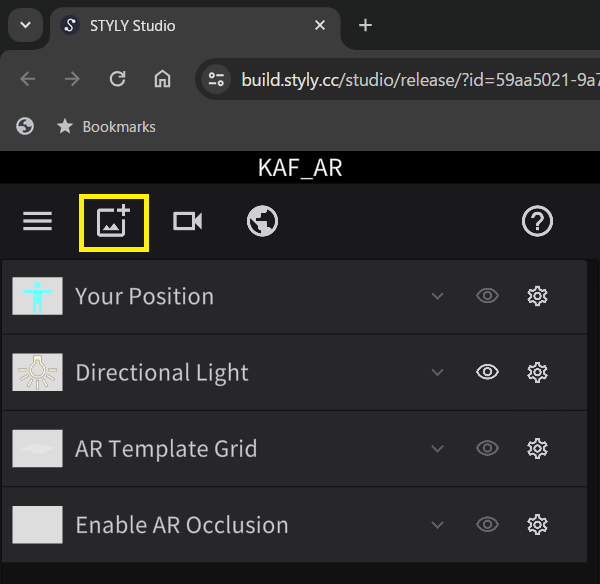Expand the Your Position chevron

(x=437, y=296)
